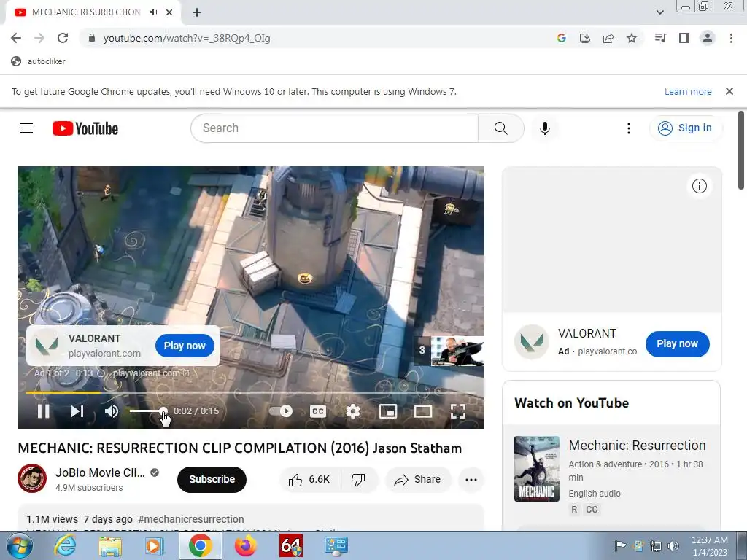Click Play now in the sidebar VALORANT ad
The width and height of the screenshot is (747, 560).
[x=677, y=344]
